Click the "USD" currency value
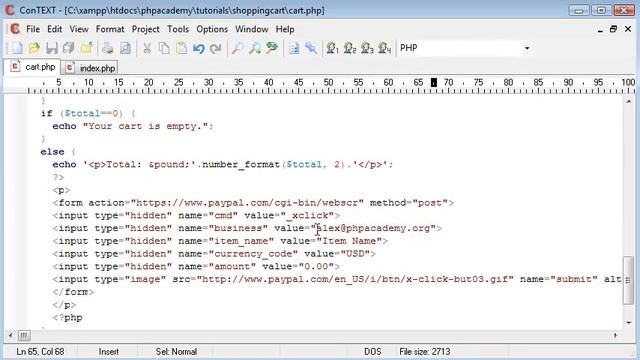The height and width of the screenshot is (360, 640). click(x=355, y=254)
